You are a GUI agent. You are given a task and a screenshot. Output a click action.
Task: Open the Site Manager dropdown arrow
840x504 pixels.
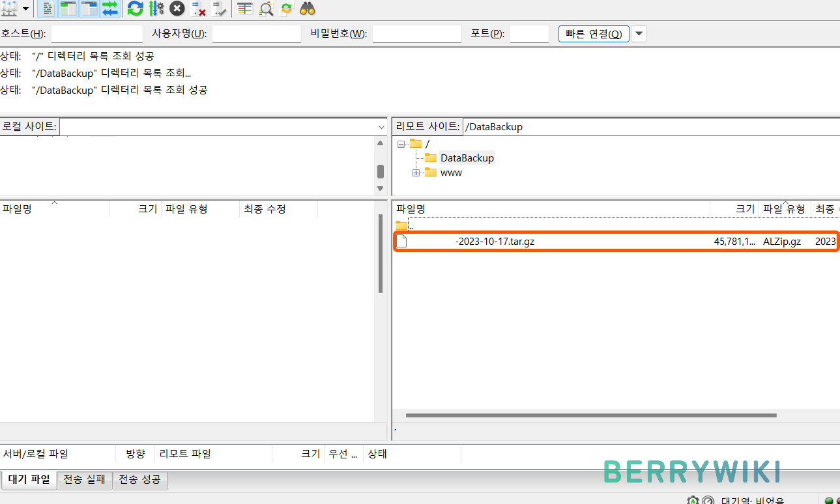pyautogui.click(x=26, y=9)
